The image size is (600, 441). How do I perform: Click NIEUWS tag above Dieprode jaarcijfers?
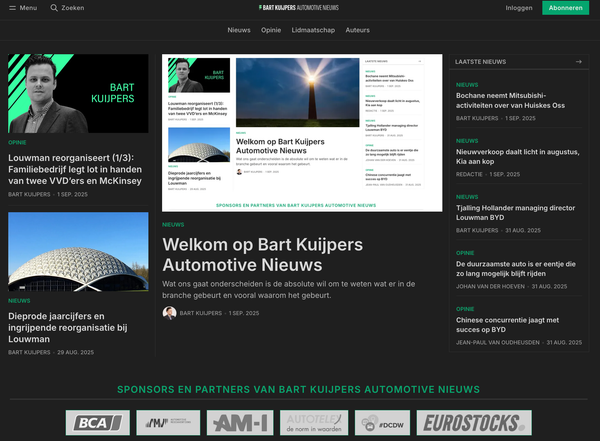(19, 301)
